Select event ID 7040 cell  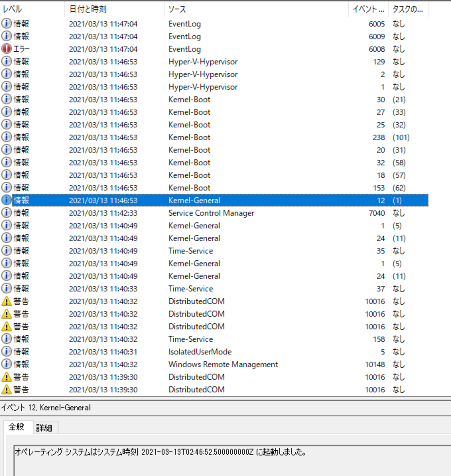click(x=377, y=213)
